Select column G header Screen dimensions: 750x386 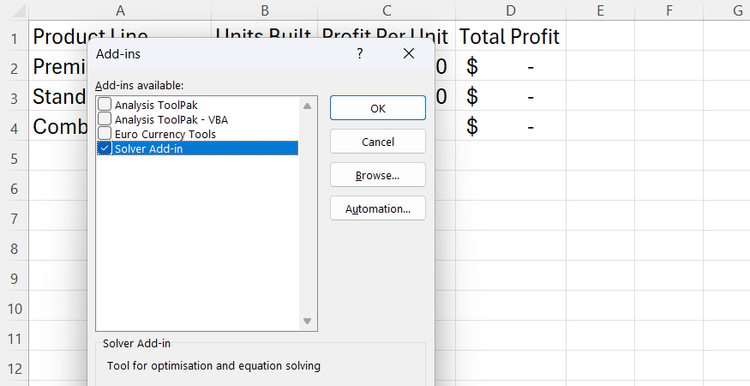tap(727, 10)
